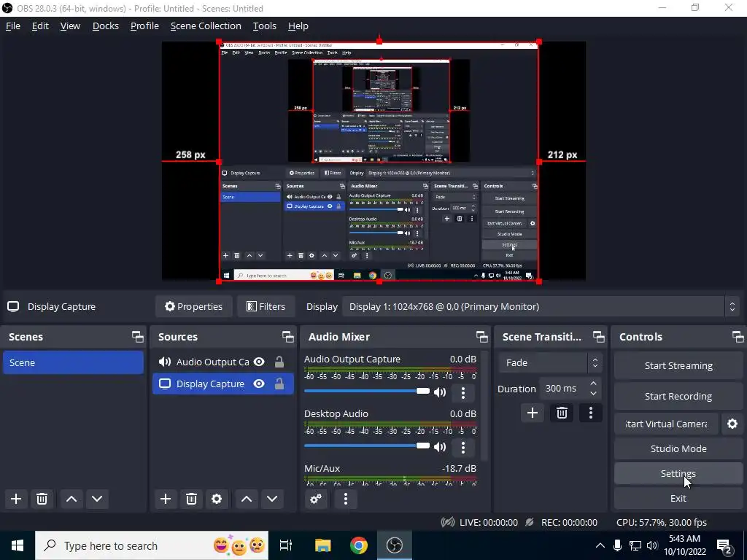Remove selected scene with trash icon
This screenshot has width=747, height=560.
(x=42, y=499)
